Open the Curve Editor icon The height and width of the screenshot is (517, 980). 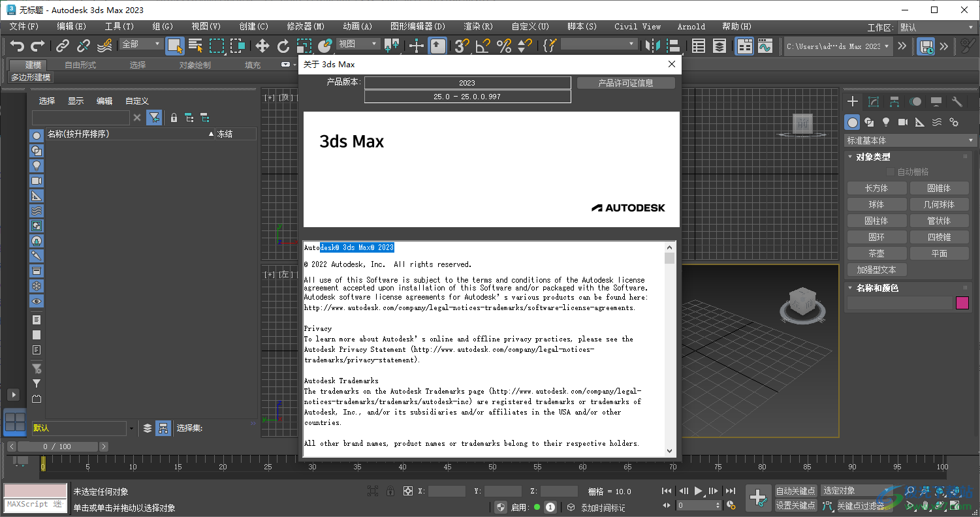pos(765,46)
